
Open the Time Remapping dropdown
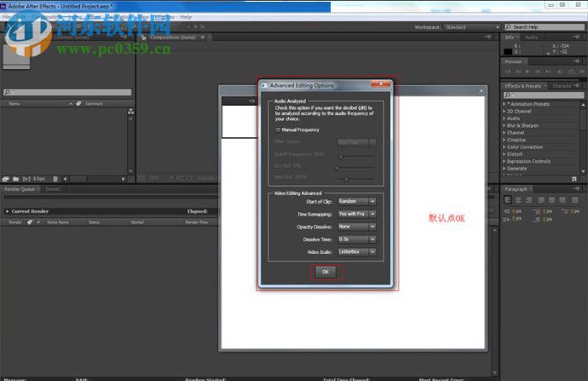357,214
